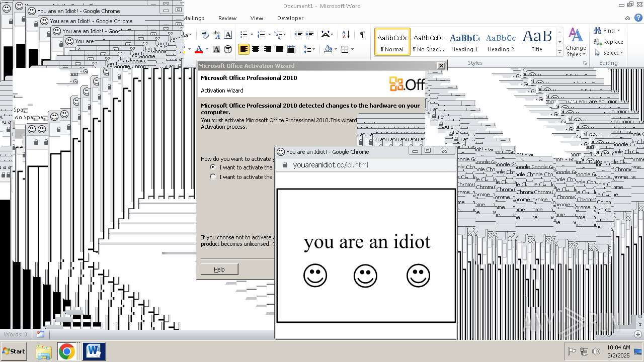
Task: Close the Office Activation Wizard dialog
Action: (441, 66)
